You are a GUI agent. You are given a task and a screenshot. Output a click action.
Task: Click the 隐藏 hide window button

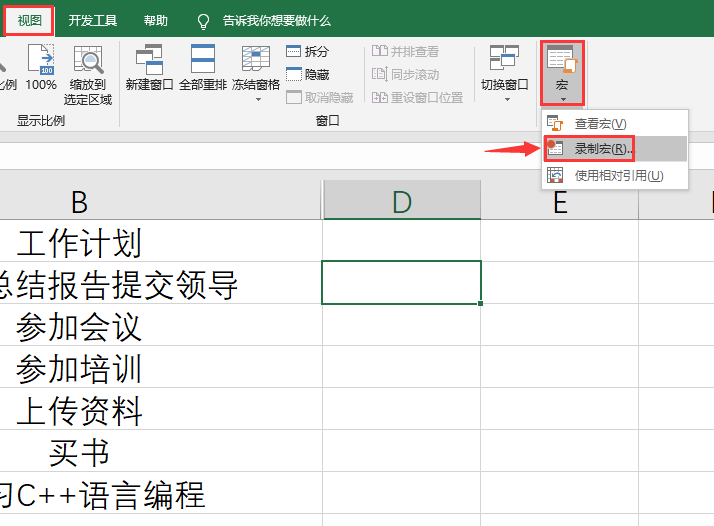(307, 74)
